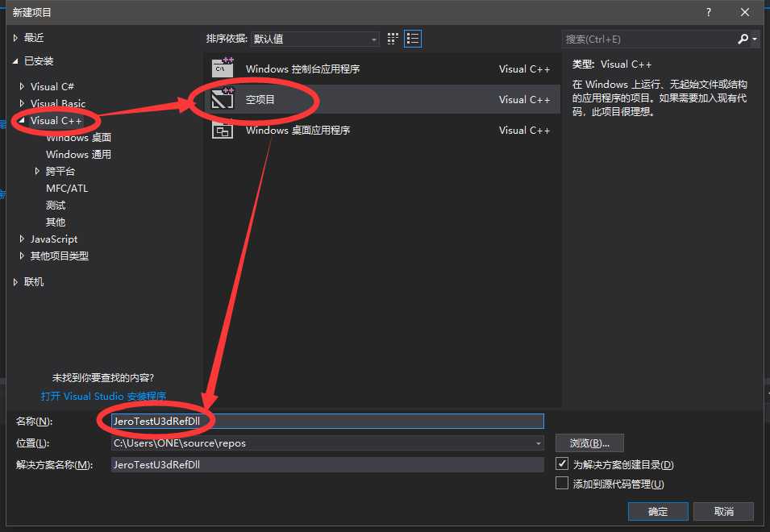Click the search magnifier icon

pos(743,39)
